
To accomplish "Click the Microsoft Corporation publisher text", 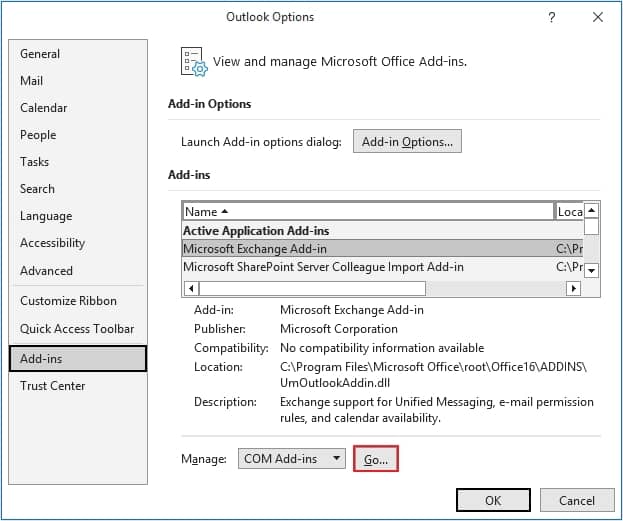I will click(339, 329).
